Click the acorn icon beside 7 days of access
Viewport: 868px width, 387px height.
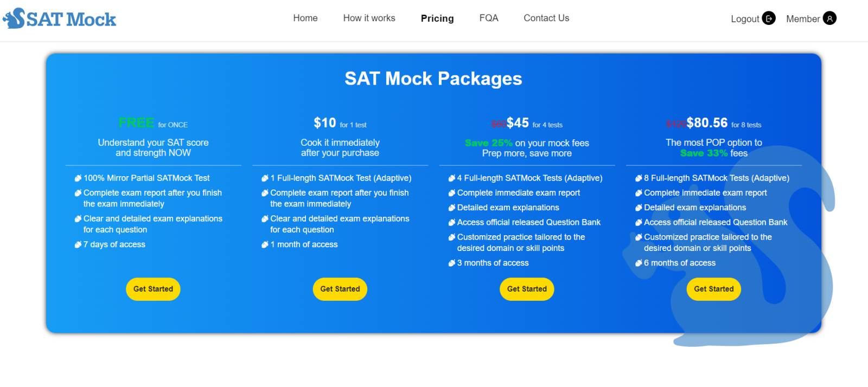(x=78, y=244)
